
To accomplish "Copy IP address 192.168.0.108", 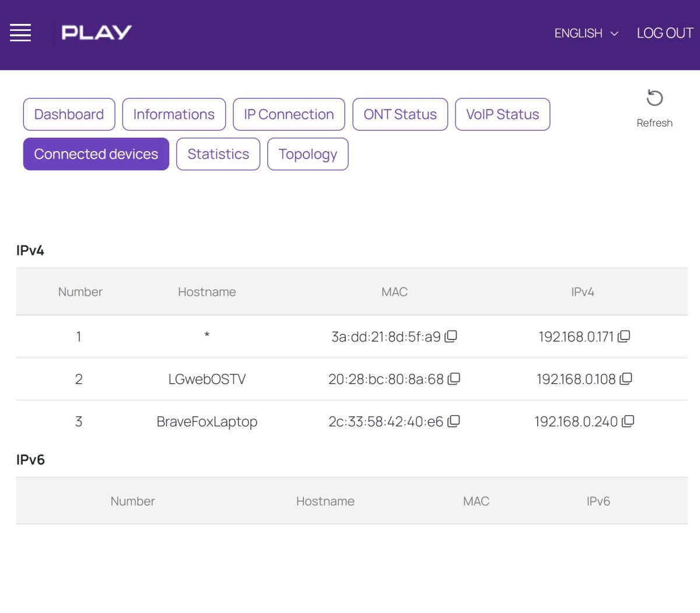I will point(626,379).
